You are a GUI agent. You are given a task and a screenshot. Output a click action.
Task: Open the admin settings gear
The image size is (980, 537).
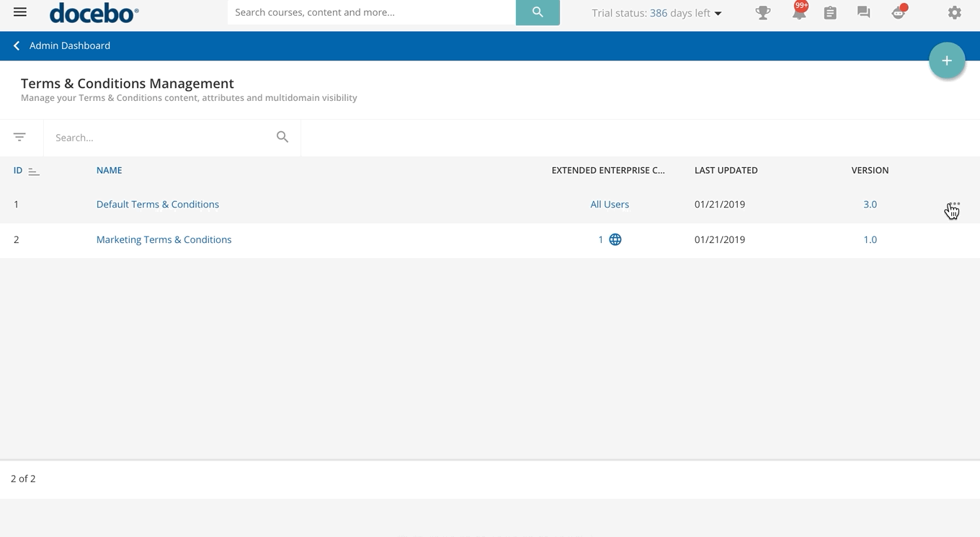coord(954,13)
